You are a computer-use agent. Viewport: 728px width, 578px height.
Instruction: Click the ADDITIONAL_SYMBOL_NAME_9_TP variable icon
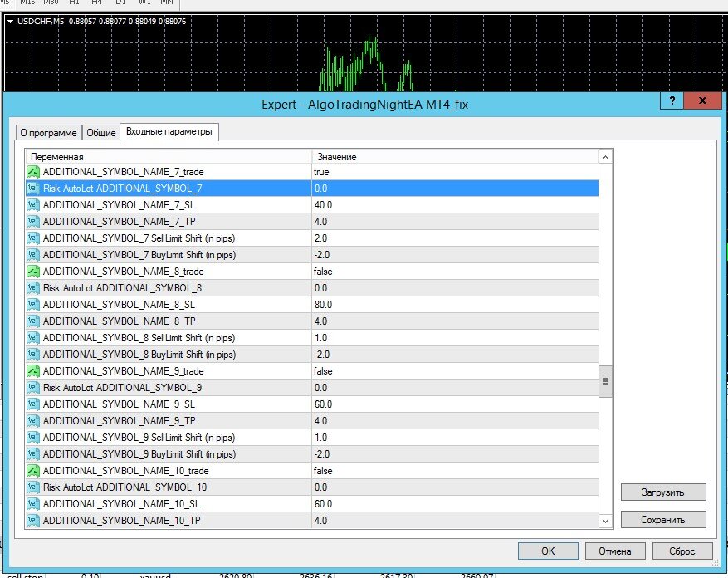33,421
